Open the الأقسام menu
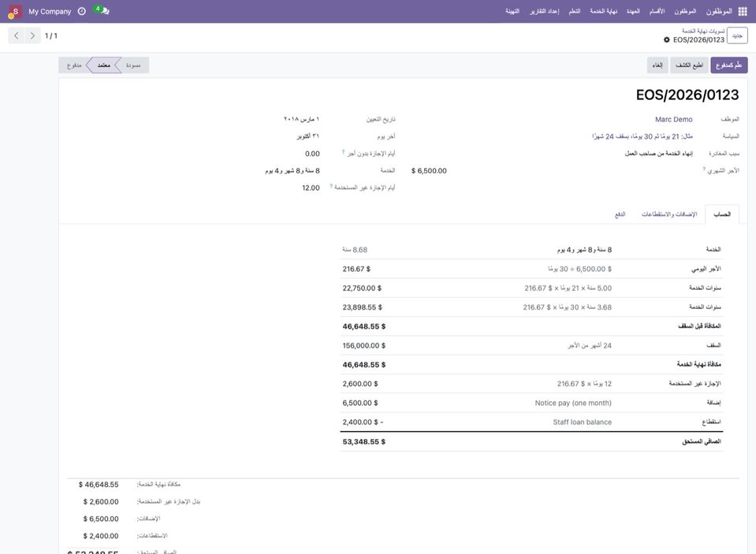The height and width of the screenshot is (554, 756). coord(657,11)
